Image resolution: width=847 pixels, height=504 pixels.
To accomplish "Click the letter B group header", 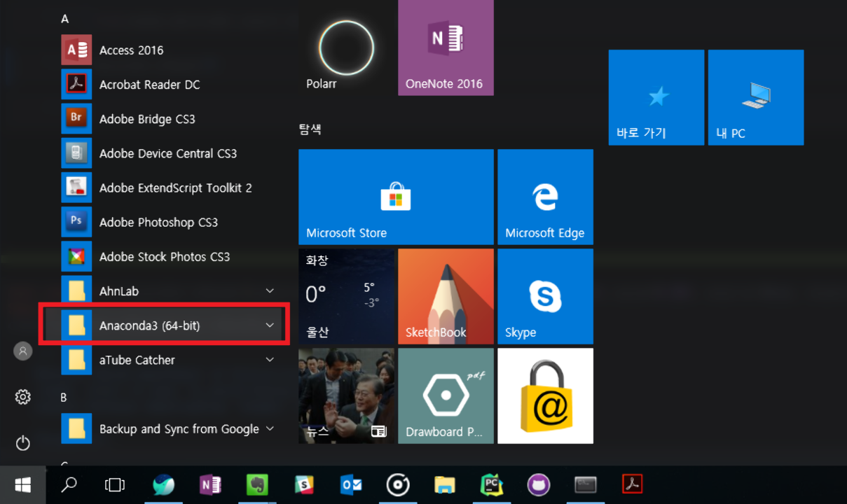I will [64, 398].
